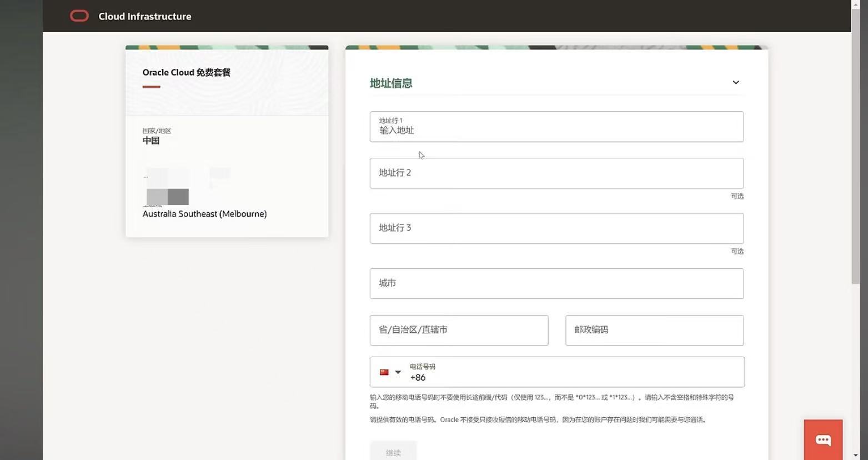This screenshot has height=460, width=868.
Task: Click the scrollbar down arrow
Action: pyautogui.click(x=856, y=456)
